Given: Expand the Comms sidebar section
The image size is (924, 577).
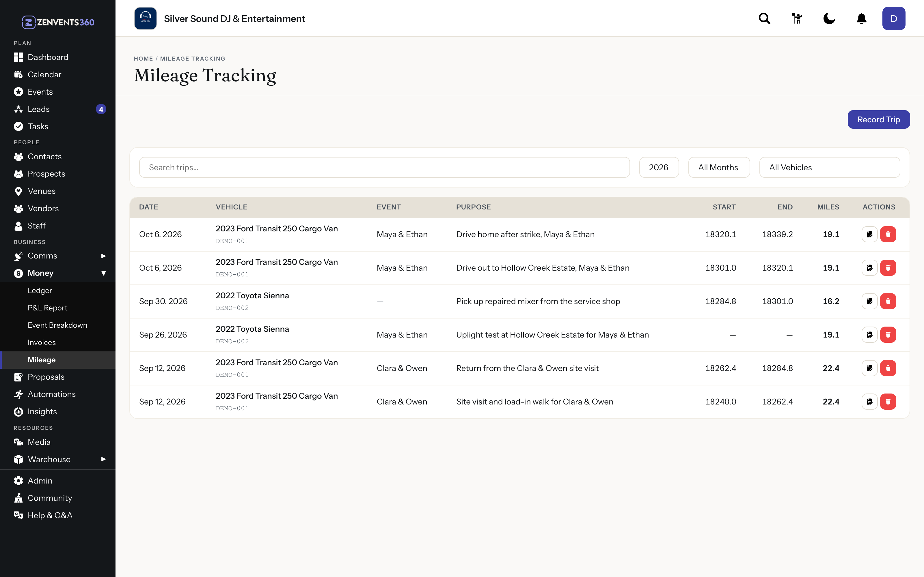Looking at the screenshot, I should [x=58, y=256].
